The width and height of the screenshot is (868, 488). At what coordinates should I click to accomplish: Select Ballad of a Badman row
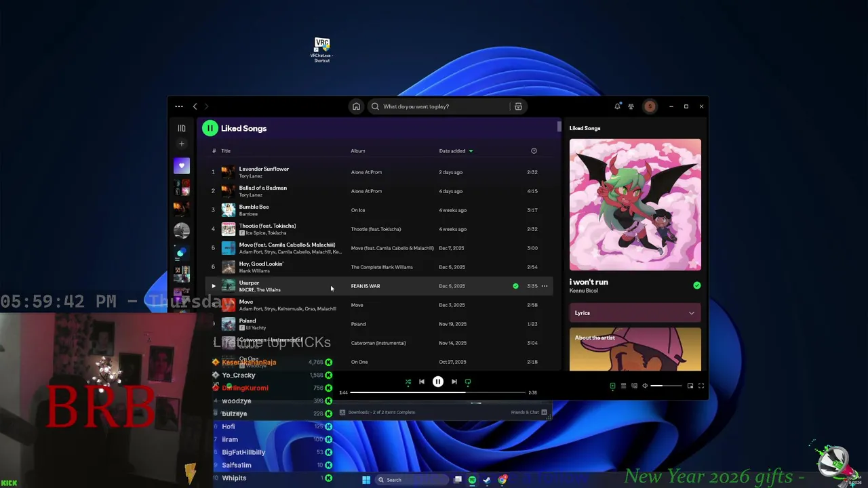380,191
